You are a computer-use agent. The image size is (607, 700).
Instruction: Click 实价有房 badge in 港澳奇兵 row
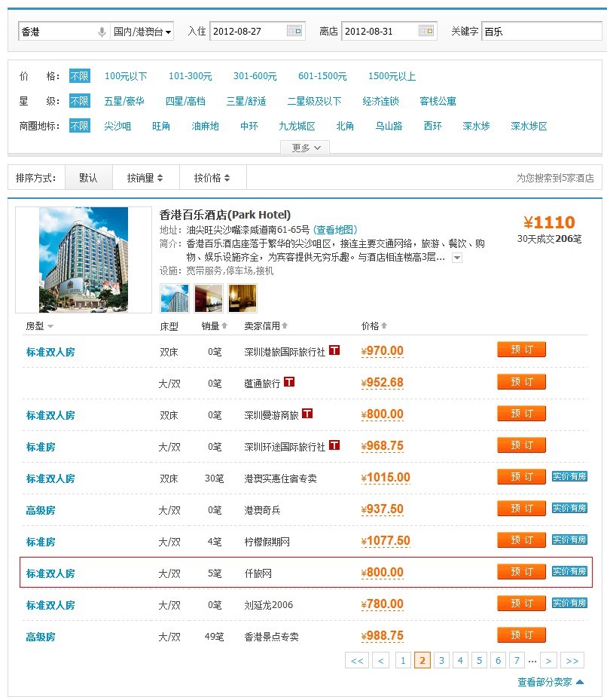(x=569, y=508)
